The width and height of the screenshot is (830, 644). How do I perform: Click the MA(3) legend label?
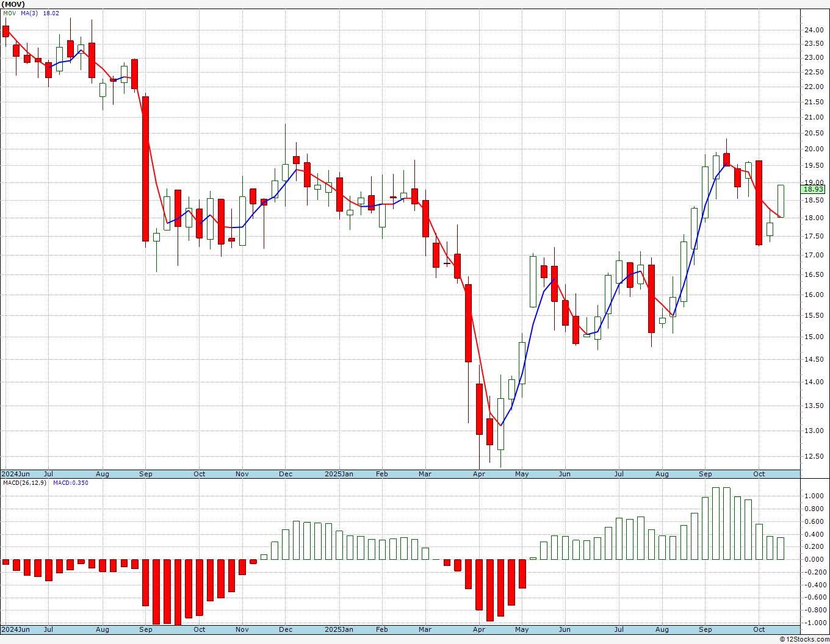point(29,13)
